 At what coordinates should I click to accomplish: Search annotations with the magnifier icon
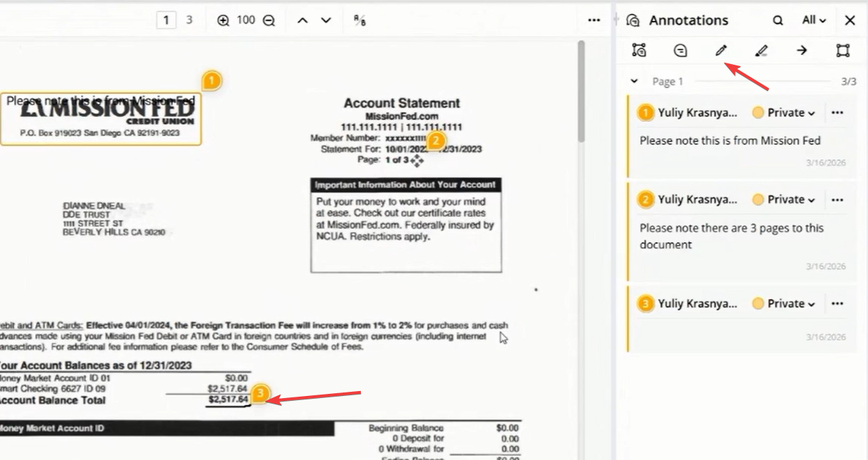pos(777,20)
